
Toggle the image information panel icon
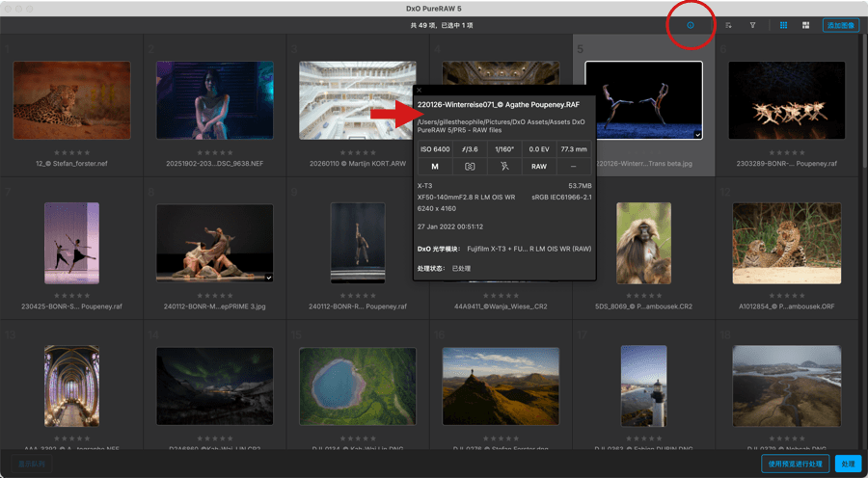pos(691,25)
